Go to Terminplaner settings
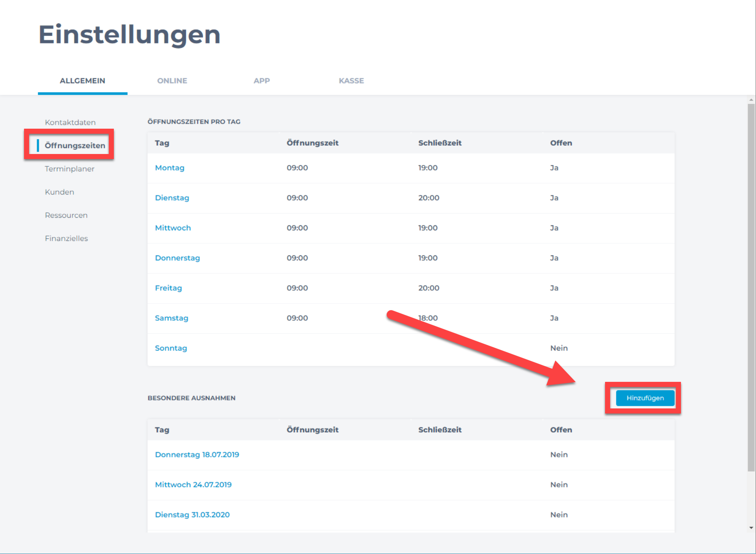 click(70, 169)
